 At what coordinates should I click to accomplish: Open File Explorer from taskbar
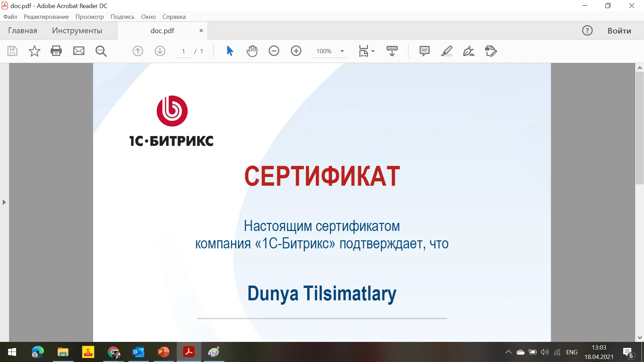click(63, 352)
